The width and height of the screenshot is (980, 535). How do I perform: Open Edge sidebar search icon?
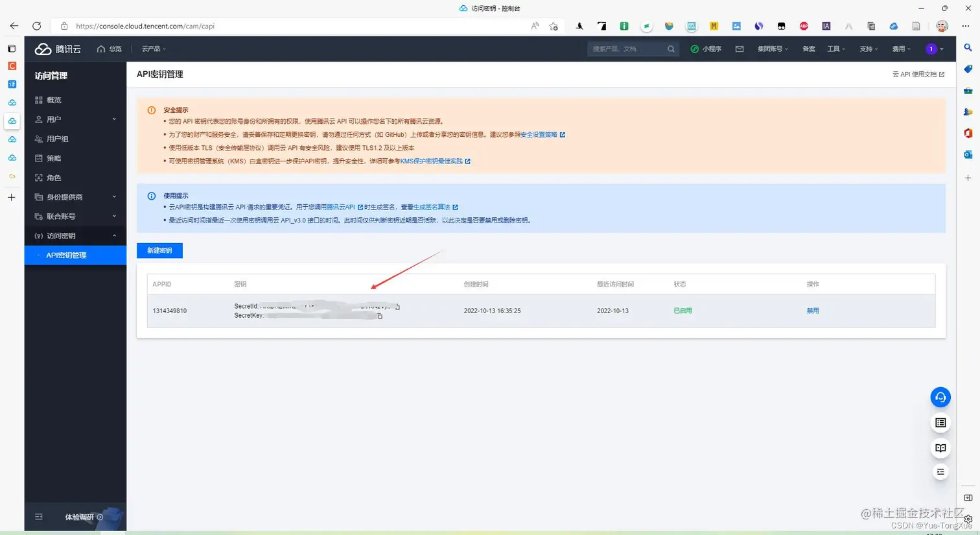(968, 48)
